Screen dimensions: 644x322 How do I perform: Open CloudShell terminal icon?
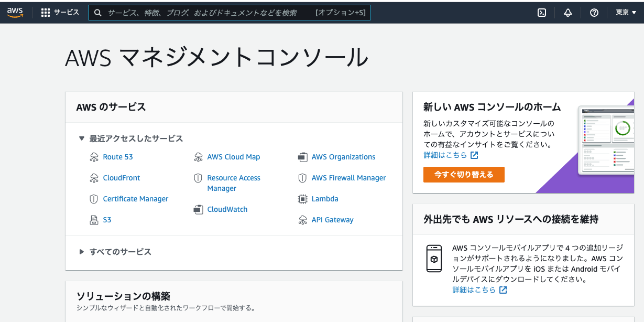tap(542, 13)
